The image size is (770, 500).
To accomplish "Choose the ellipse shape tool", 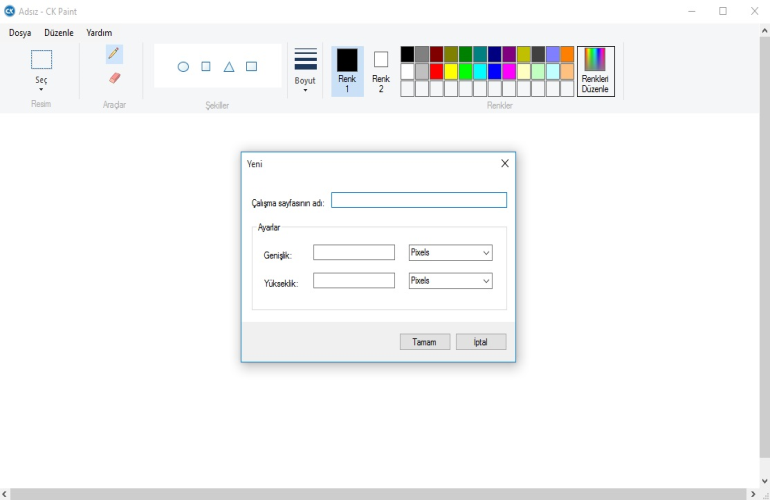I will point(183,67).
